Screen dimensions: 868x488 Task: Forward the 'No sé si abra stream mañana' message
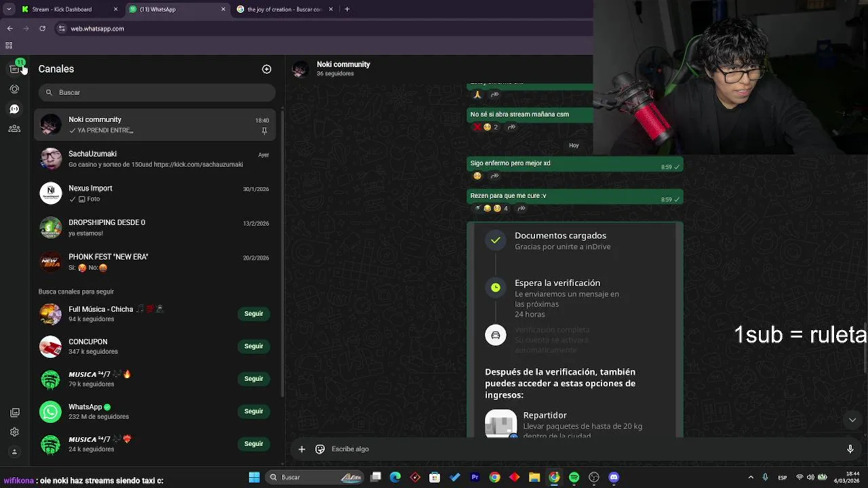[511, 127]
